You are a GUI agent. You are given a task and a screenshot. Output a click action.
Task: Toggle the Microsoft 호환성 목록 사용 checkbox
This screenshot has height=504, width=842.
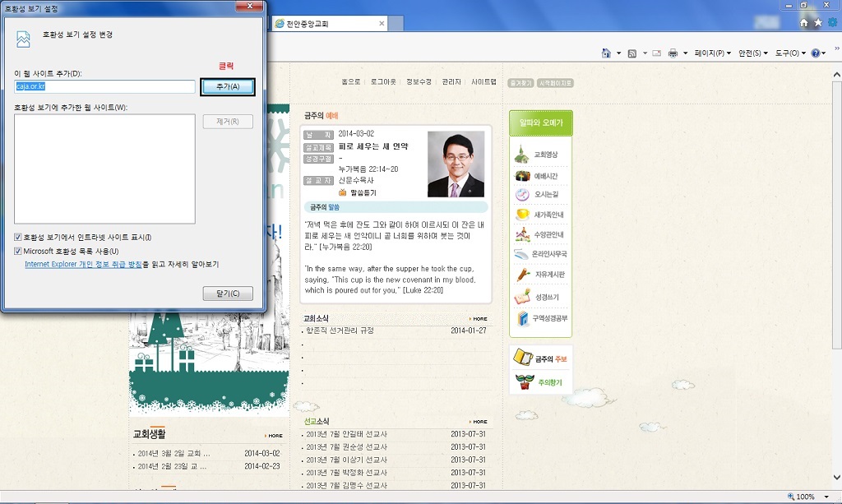click(x=18, y=251)
